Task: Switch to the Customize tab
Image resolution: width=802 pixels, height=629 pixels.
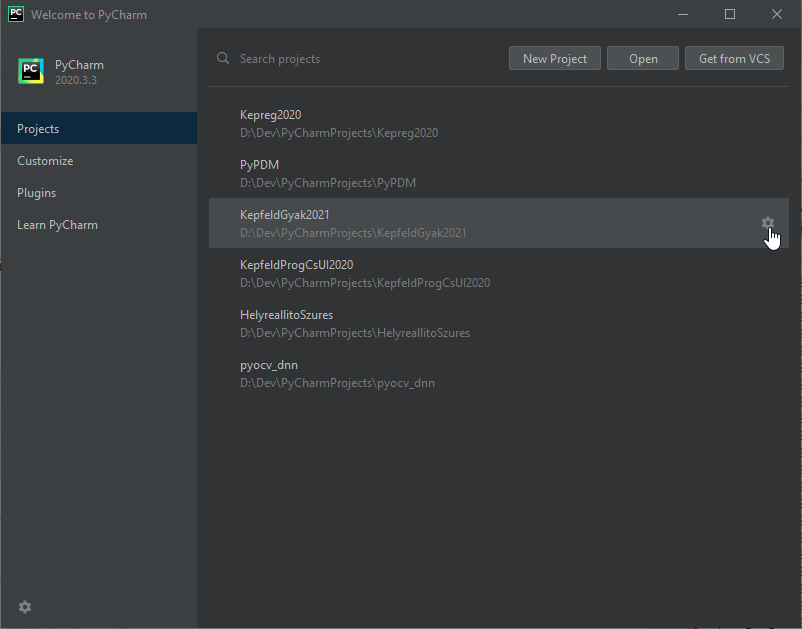Action: [x=99, y=161]
